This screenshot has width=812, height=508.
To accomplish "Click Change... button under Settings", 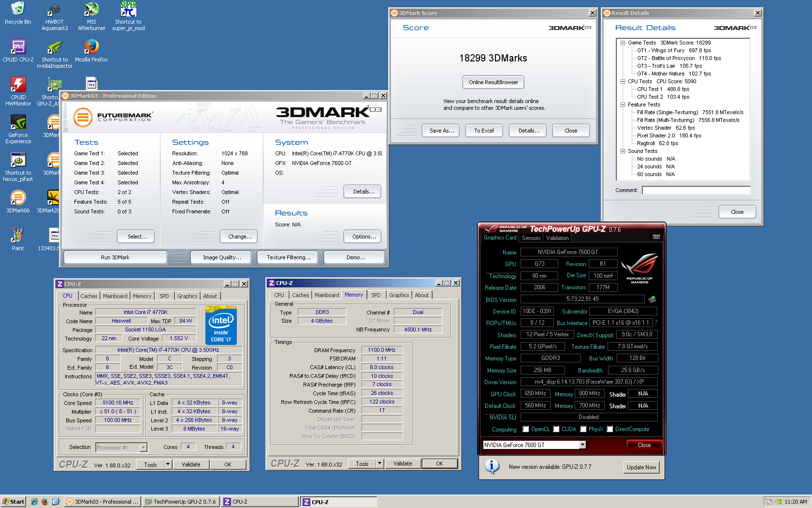I will 240,237.
